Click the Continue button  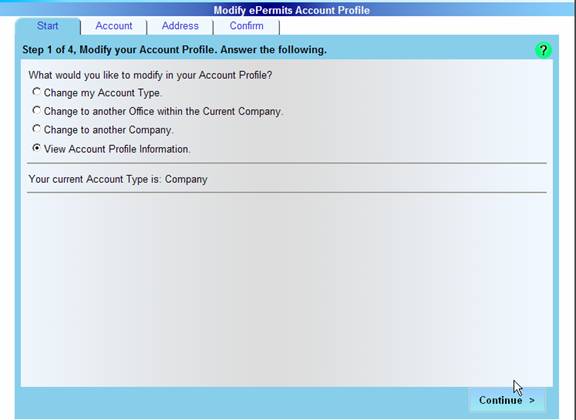[x=507, y=400]
